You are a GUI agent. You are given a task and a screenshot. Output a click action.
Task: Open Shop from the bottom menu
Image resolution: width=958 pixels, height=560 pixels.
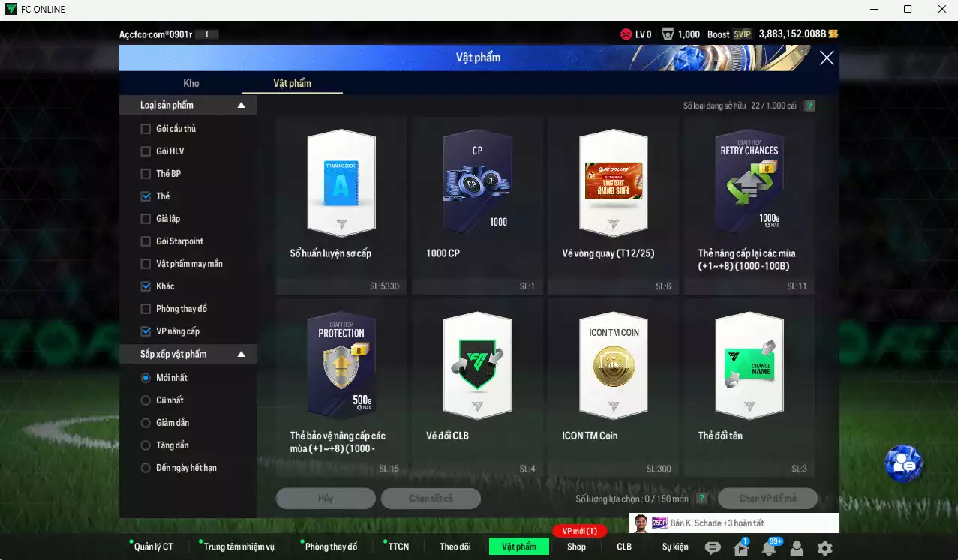576,547
